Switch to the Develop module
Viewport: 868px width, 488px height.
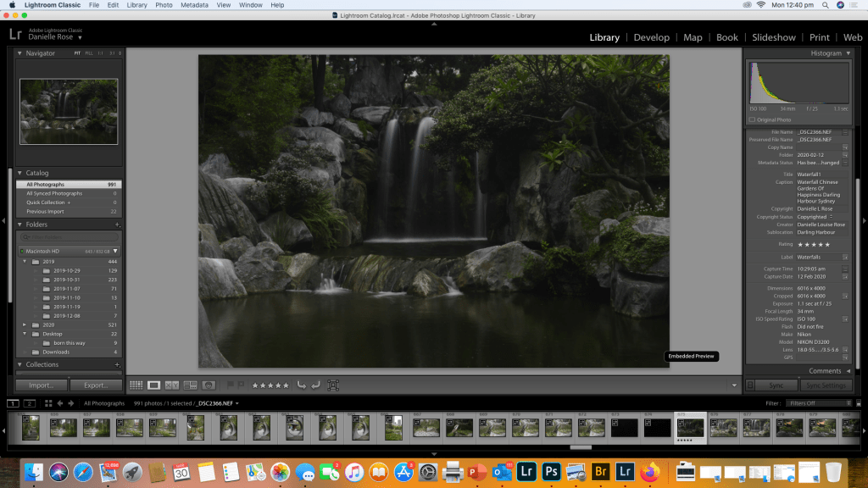point(651,37)
